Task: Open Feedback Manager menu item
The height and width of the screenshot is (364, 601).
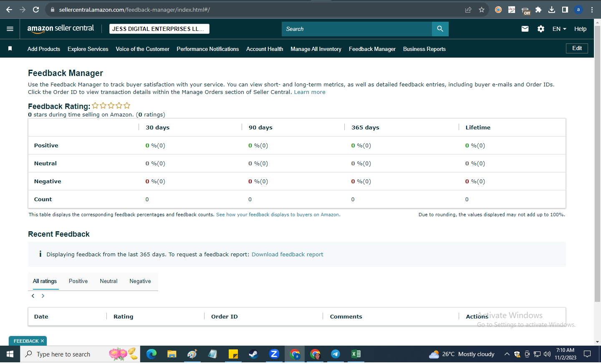Action: 372,49
